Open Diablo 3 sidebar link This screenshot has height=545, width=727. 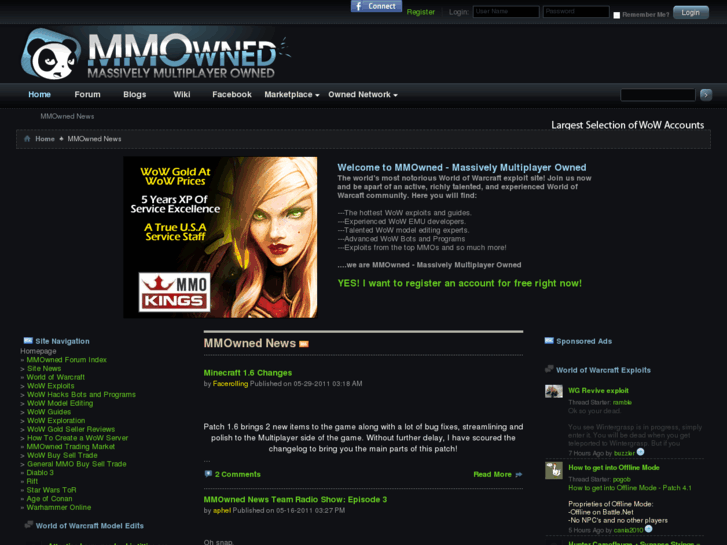pyautogui.click(x=40, y=473)
